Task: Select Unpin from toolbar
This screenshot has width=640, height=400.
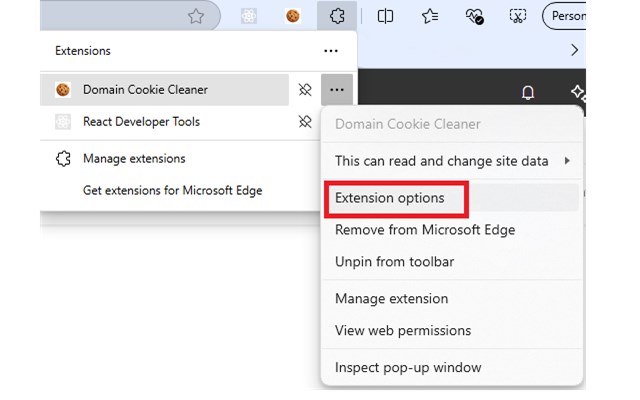Action: (x=394, y=262)
